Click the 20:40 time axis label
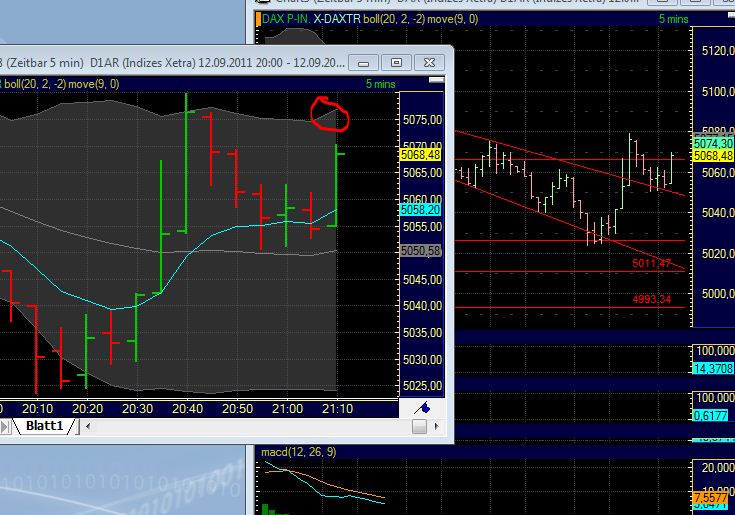Image resolution: width=735 pixels, height=515 pixels. [x=188, y=409]
